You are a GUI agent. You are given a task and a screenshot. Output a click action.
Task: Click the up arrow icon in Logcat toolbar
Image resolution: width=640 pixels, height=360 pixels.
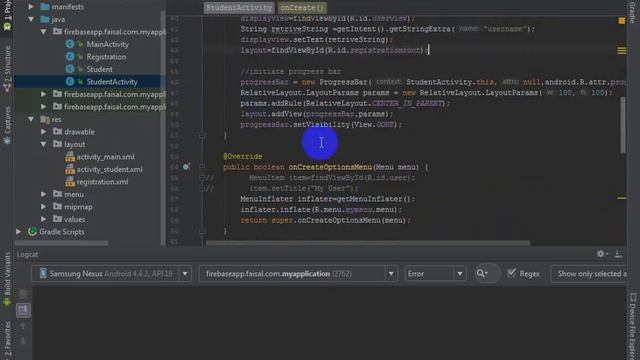[x=23, y=326]
